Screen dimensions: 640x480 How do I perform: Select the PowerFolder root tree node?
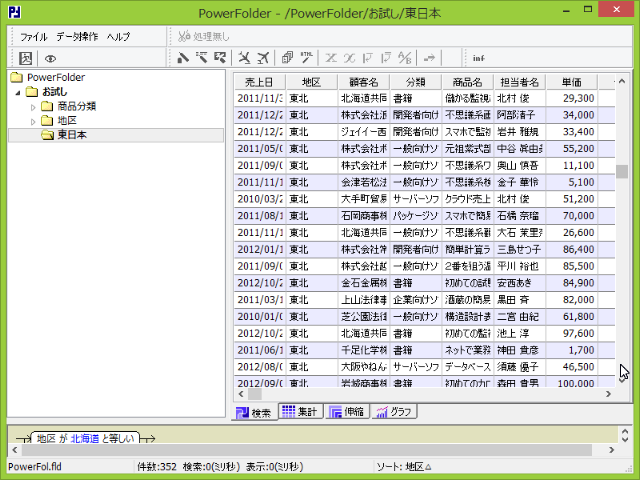pyautogui.click(x=56, y=77)
